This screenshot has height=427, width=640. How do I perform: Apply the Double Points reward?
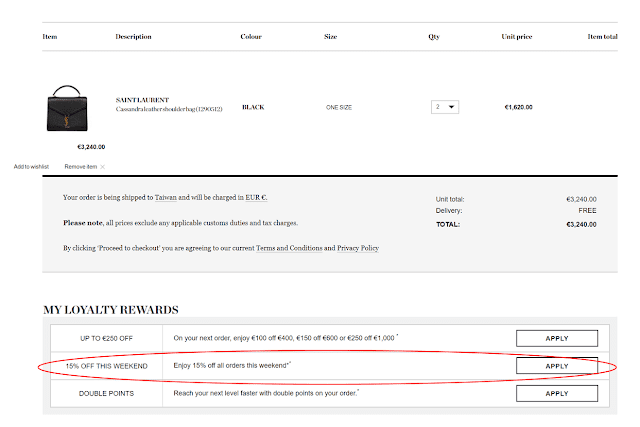(x=557, y=394)
